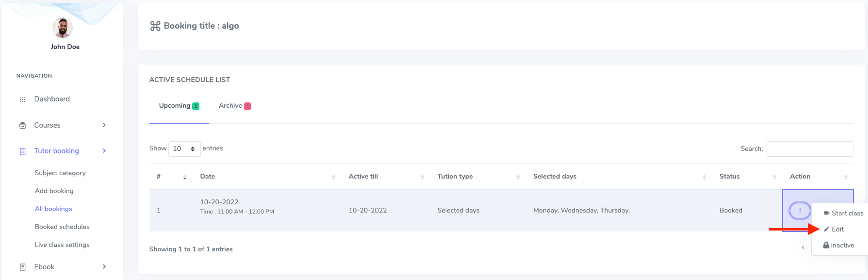The height and width of the screenshot is (280, 868).
Task: Open Subject category link
Action: pyautogui.click(x=60, y=173)
